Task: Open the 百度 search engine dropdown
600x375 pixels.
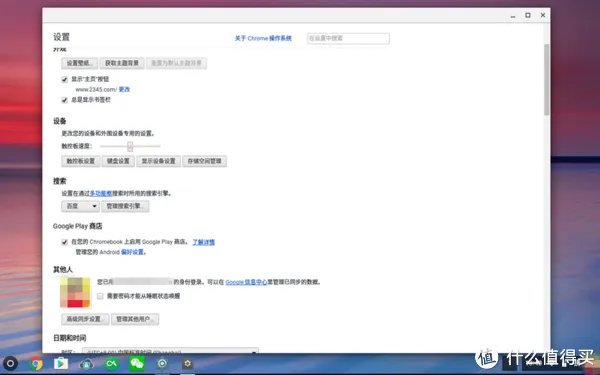Action: tap(80, 206)
